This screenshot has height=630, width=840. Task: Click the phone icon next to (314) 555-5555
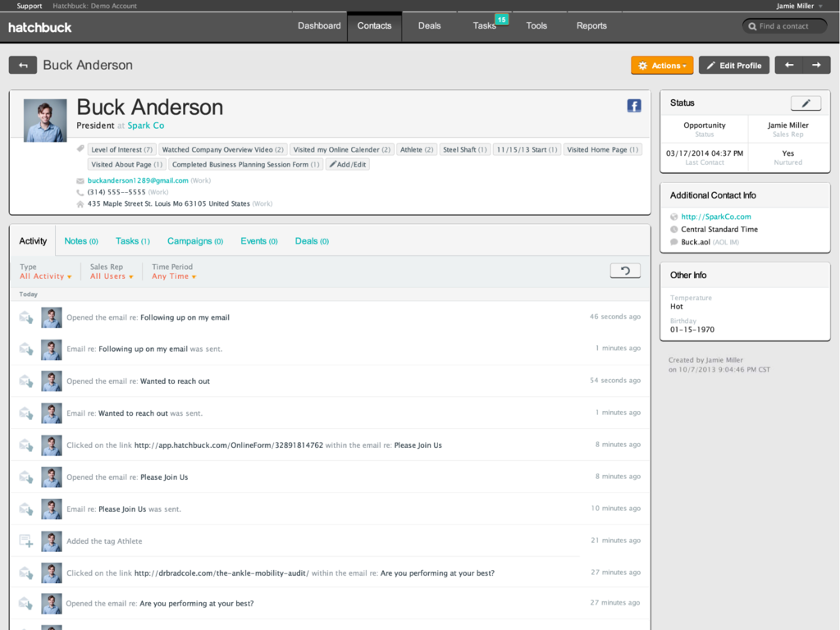coord(80,192)
